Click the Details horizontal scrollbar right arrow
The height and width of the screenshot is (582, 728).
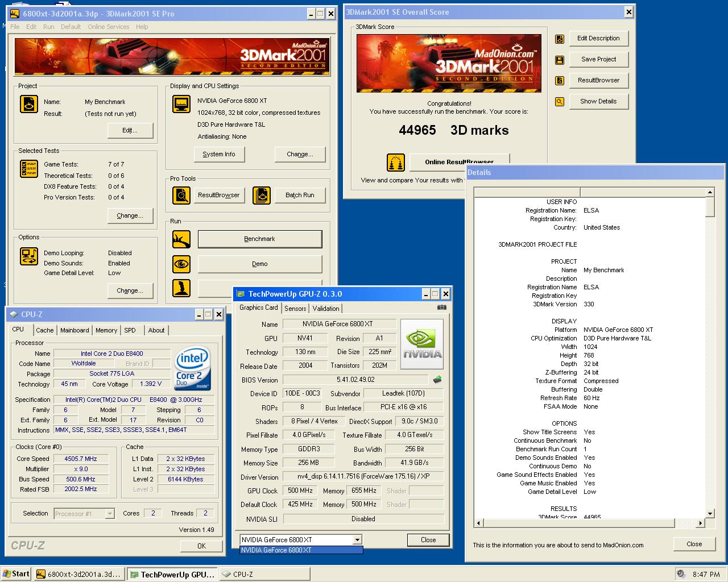pyautogui.click(x=700, y=523)
